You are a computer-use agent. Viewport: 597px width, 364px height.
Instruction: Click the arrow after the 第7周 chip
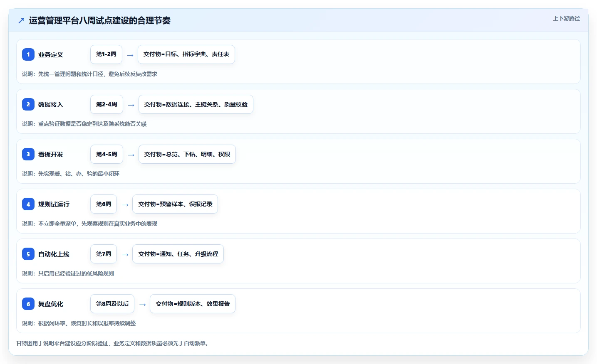pyautogui.click(x=125, y=255)
